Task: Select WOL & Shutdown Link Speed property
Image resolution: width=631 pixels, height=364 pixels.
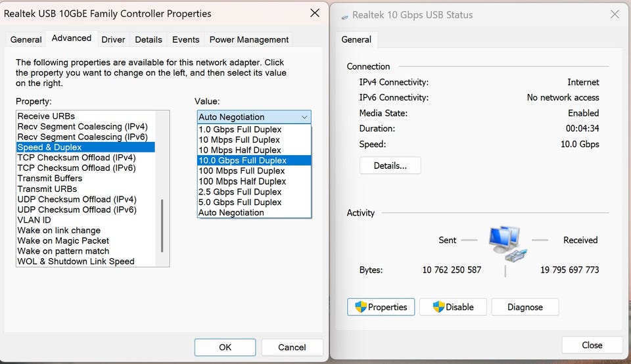Action: (x=85, y=262)
